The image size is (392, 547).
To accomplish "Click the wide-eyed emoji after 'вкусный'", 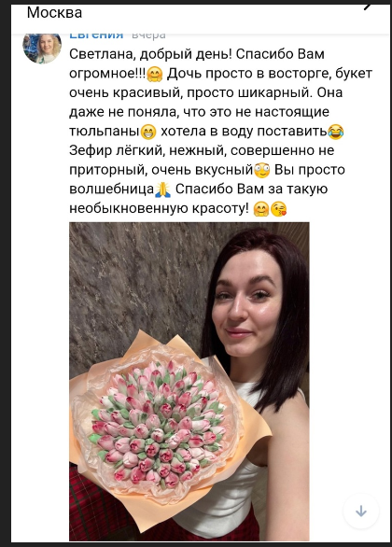I will [x=262, y=170].
